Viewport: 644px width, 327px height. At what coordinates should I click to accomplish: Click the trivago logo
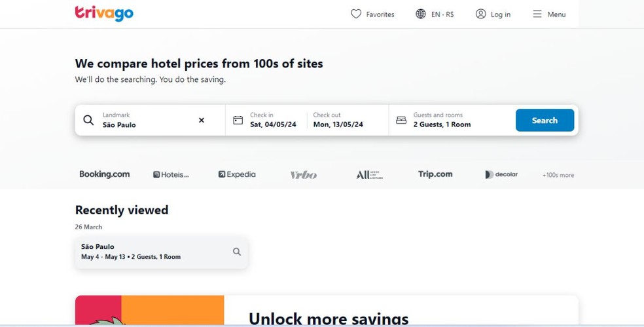pyautogui.click(x=104, y=13)
